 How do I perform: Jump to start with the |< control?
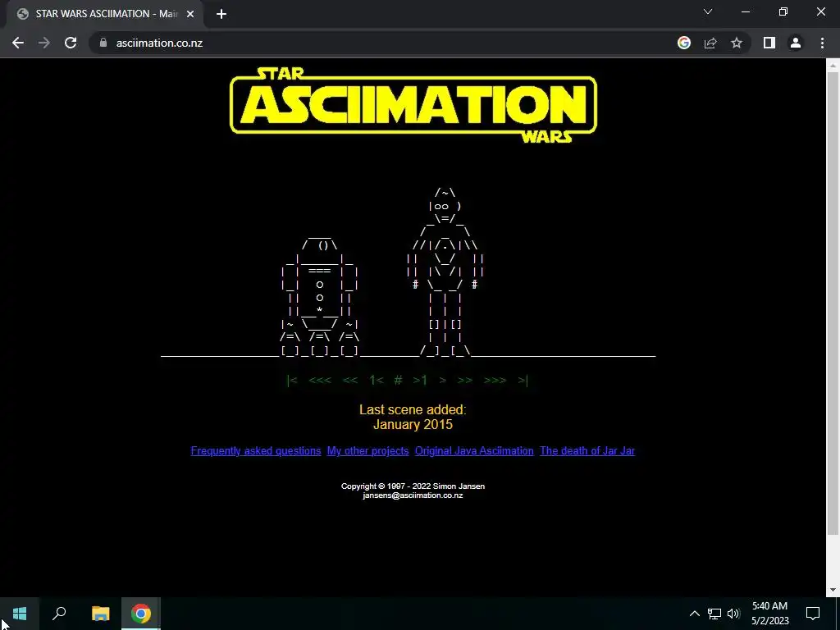coord(292,381)
